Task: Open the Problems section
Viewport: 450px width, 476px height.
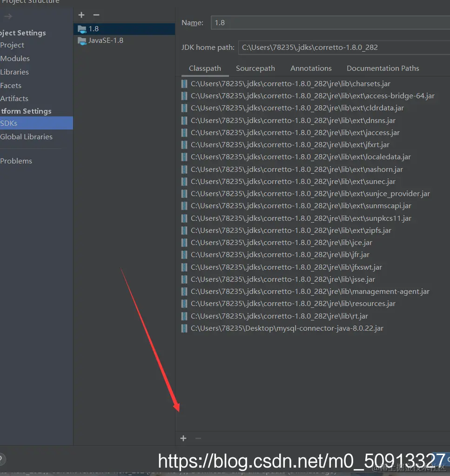Action: point(16,161)
